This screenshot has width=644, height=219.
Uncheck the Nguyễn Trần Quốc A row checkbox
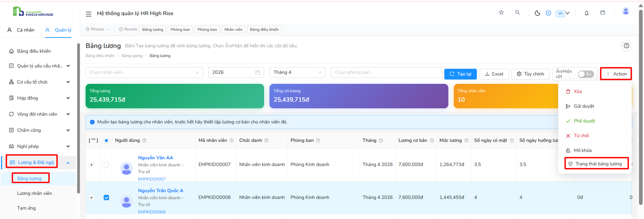pyautogui.click(x=107, y=198)
